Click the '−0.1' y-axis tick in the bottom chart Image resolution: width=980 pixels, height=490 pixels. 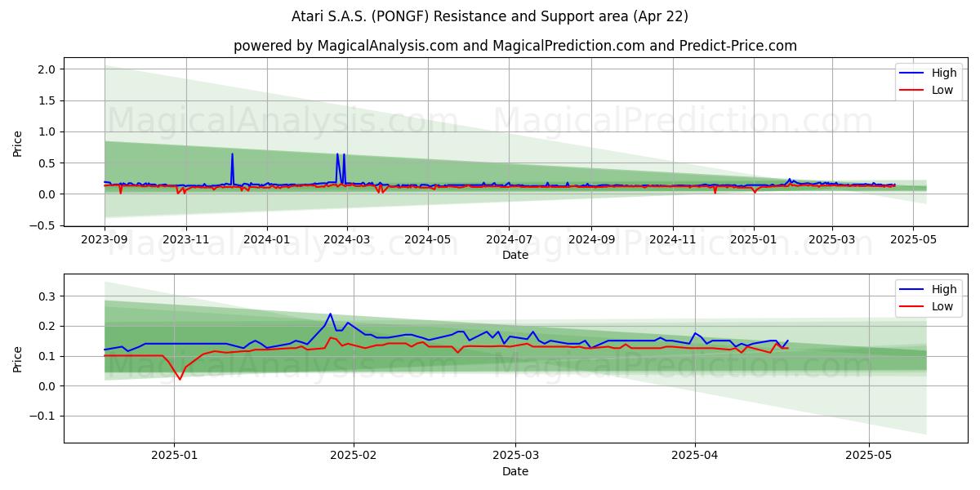pyautogui.click(x=42, y=416)
